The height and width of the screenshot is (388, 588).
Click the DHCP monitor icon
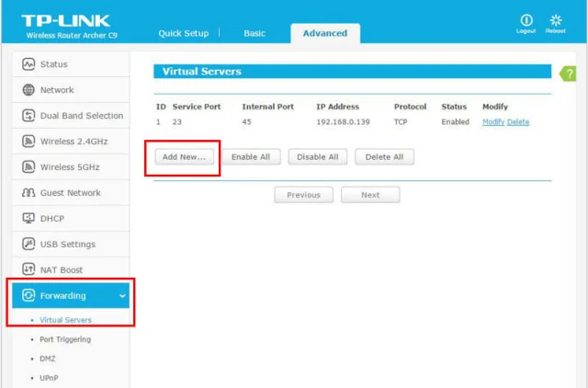(28, 219)
